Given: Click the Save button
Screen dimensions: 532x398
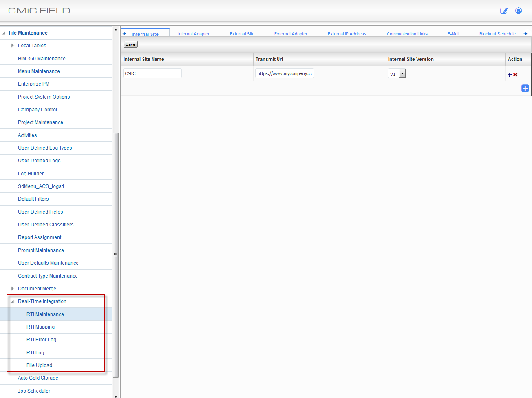Looking at the screenshot, I should (130, 44).
